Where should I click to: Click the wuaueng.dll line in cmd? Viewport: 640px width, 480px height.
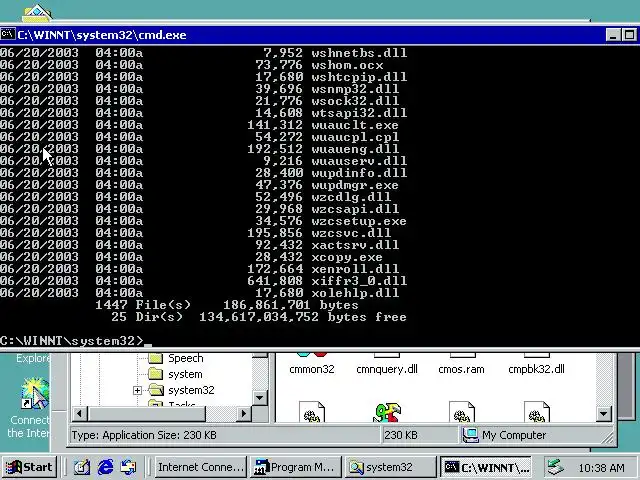[x=200, y=149]
